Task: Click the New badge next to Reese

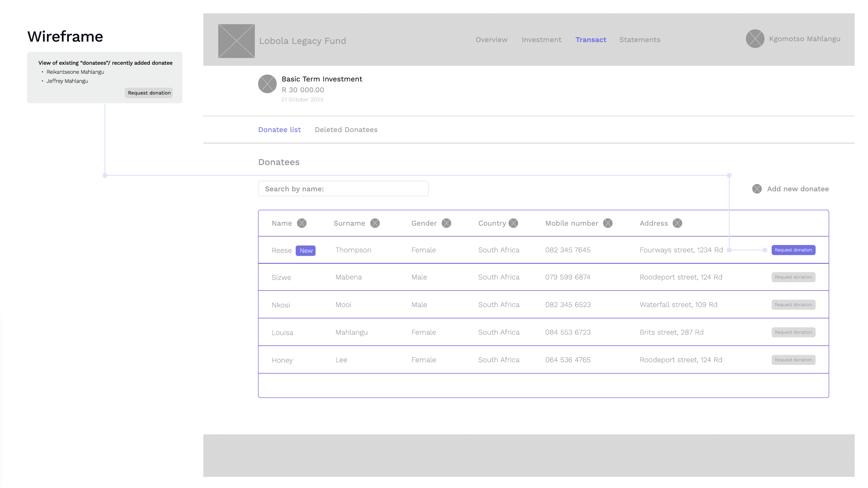Action: click(x=306, y=251)
